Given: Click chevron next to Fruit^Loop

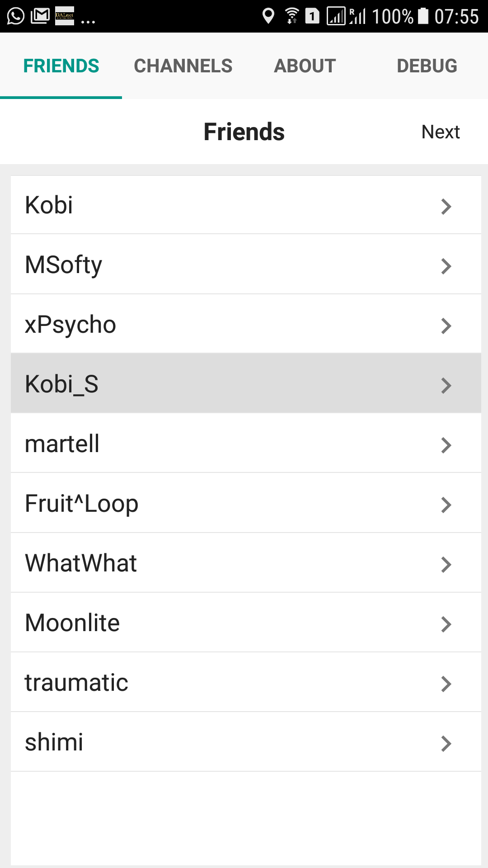Looking at the screenshot, I should tap(446, 505).
